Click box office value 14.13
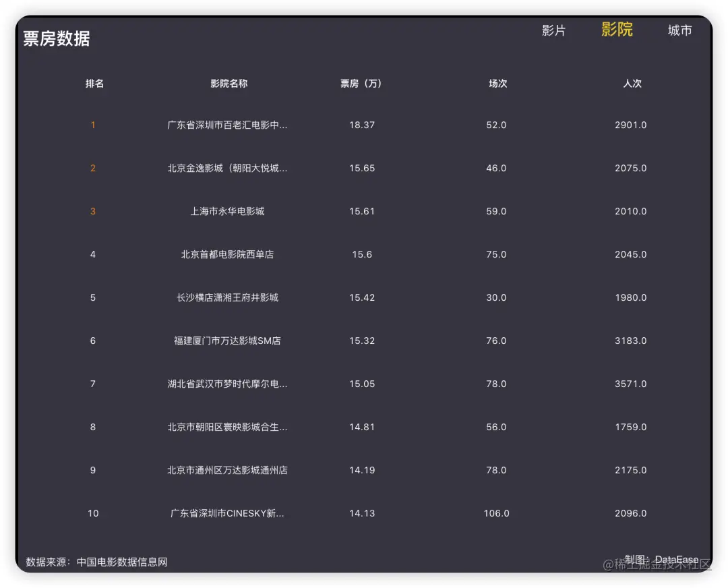 pos(362,514)
